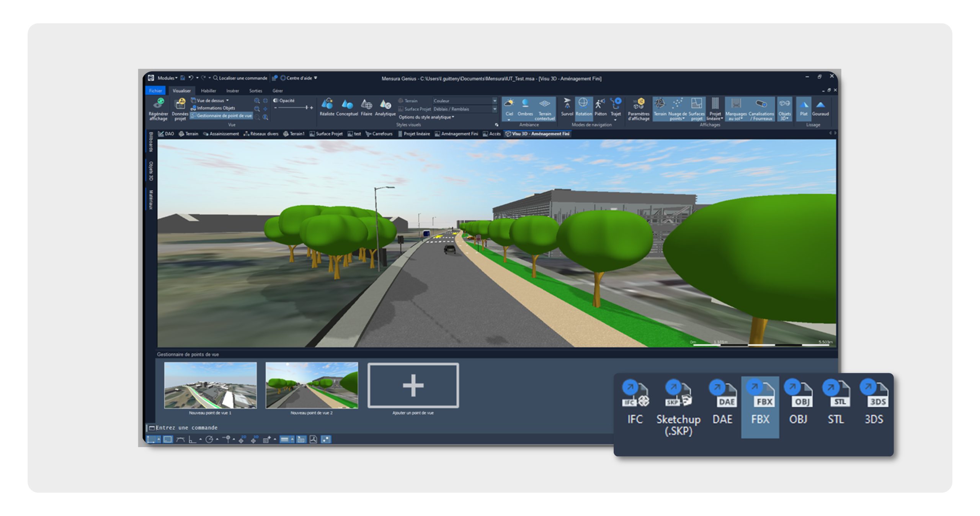Select the Réaliste visual style
Viewport: 980px width, 516px height.
tap(327, 105)
